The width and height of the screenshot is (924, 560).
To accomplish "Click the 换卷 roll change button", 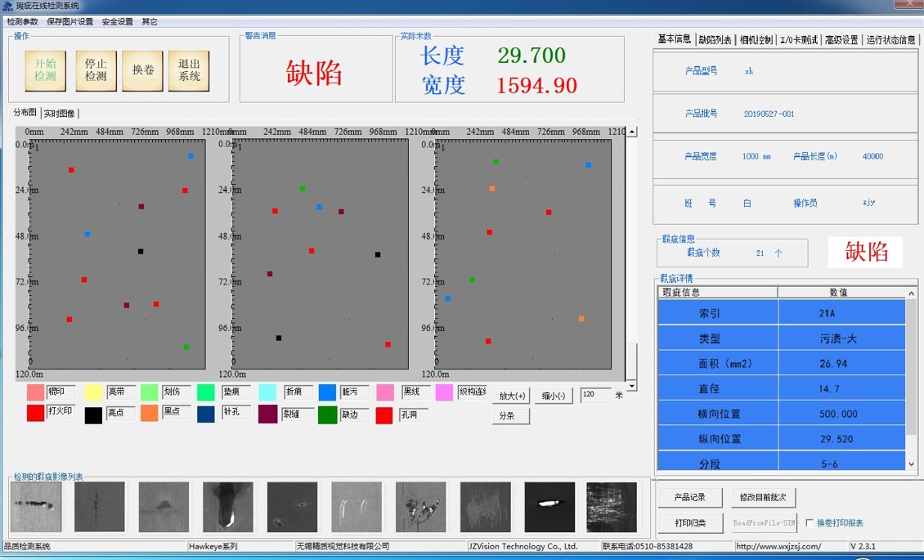I will tap(142, 70).
